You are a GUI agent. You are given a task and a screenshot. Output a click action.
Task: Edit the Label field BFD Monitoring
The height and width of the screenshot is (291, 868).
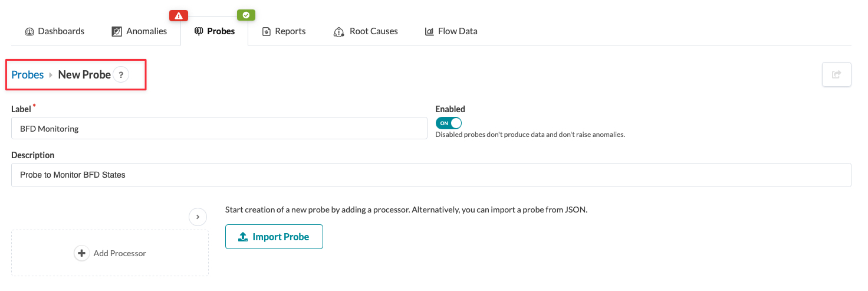(x=219, y=128)
